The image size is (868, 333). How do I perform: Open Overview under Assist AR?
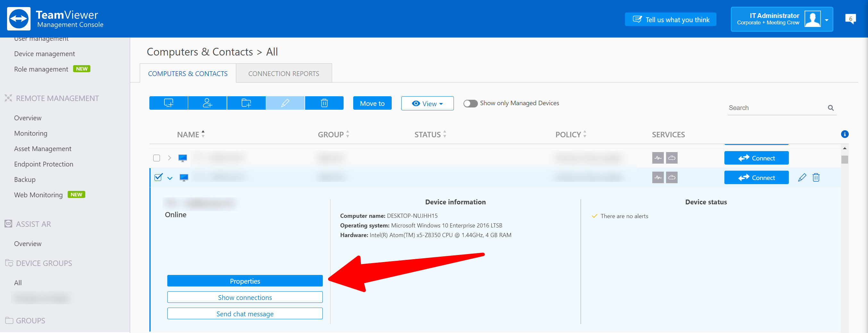coord(28,243)
